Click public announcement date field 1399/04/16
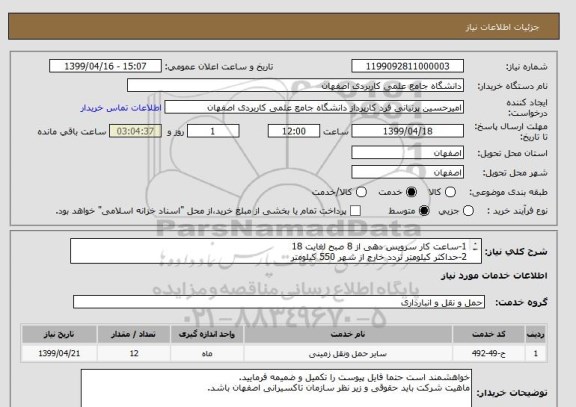 point(105,66)
